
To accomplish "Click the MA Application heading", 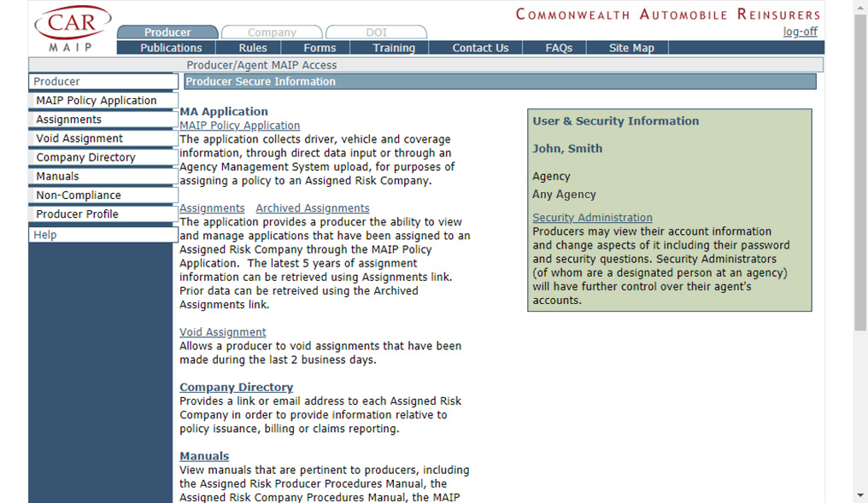I will pos(224,111).
